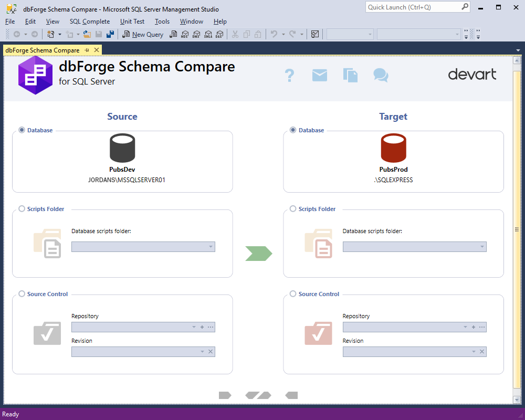The height and width of the screenshot is (420, 525).
Task: Click the Database Engine Query icon after New Query
Action: pyautogui.click(x=173, y=34)
